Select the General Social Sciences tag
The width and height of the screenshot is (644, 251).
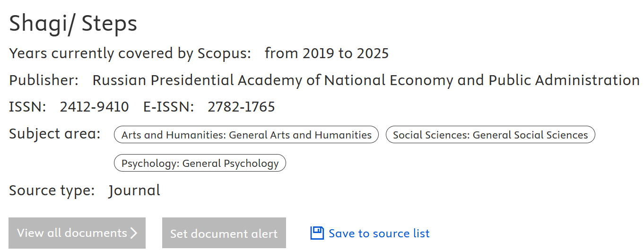tap(490, 135)
